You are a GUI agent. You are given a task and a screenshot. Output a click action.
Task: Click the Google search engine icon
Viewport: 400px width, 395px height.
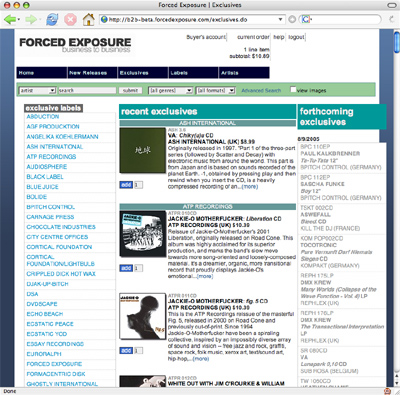pos(305,19)
